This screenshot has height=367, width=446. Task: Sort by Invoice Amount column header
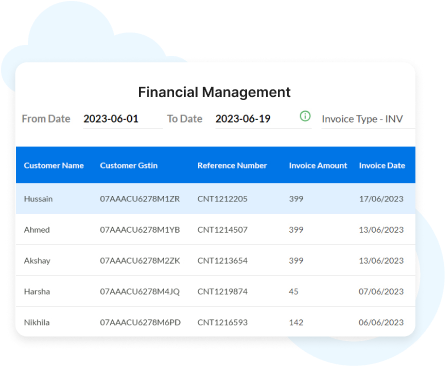318,165
